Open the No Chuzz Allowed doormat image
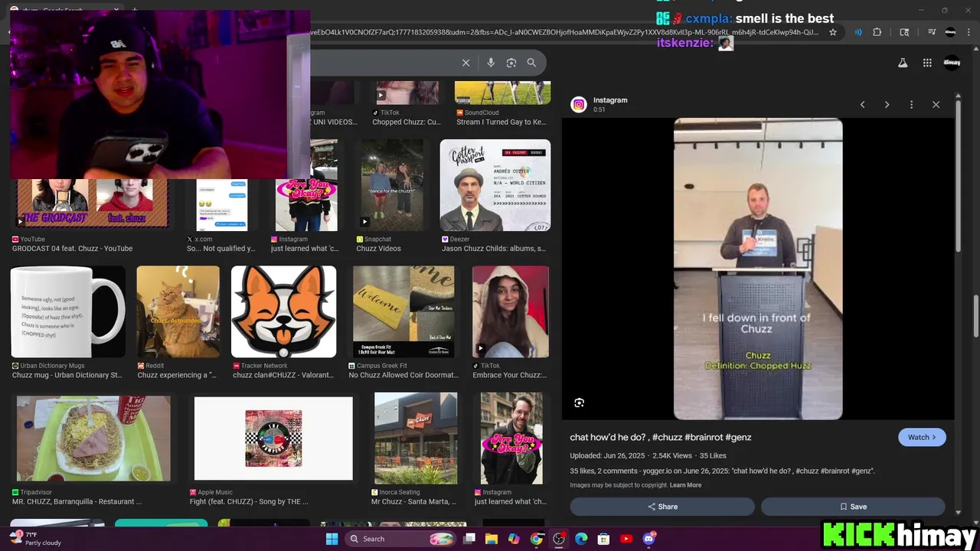Image resolution: width=980 pixels, height=551 pixels. click(403, 311)
